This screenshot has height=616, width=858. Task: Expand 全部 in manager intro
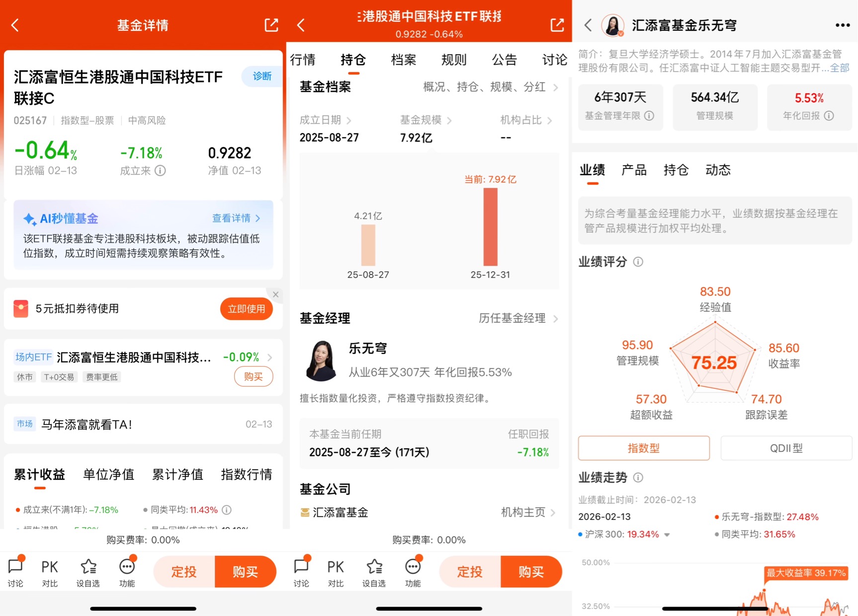click(x=840, y=68)
